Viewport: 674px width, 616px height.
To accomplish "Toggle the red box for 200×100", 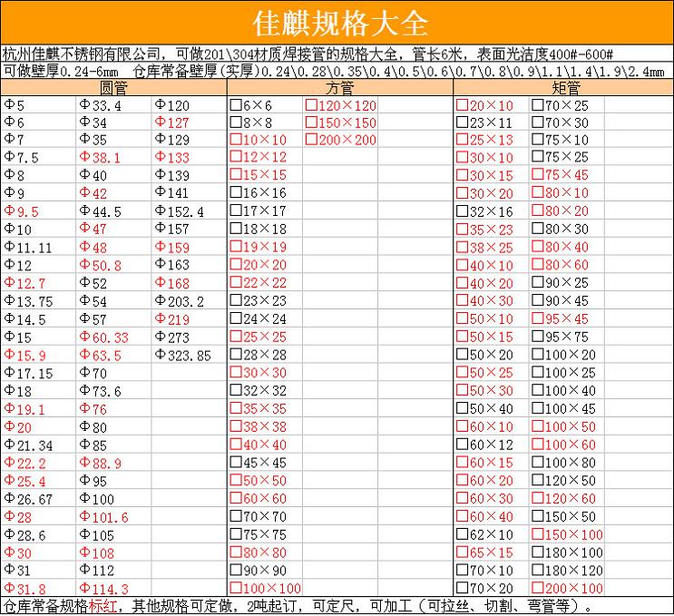I will pyautogui.click(x=537, y=589).
